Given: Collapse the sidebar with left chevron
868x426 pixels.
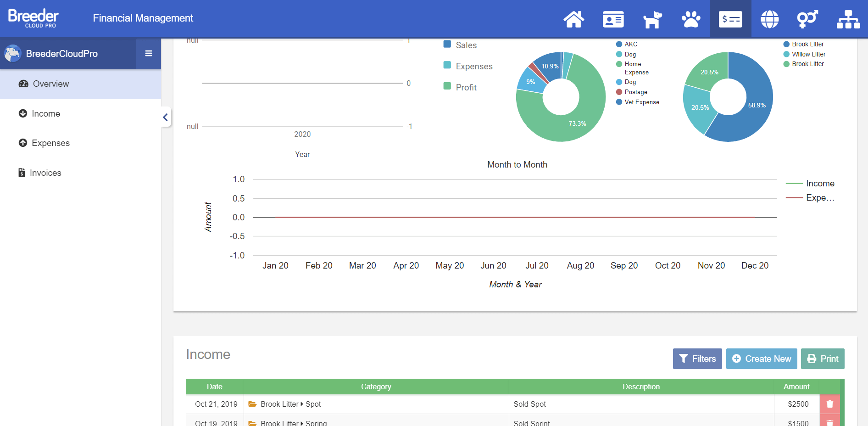Looking at the screenshot, I should (166, 117).
